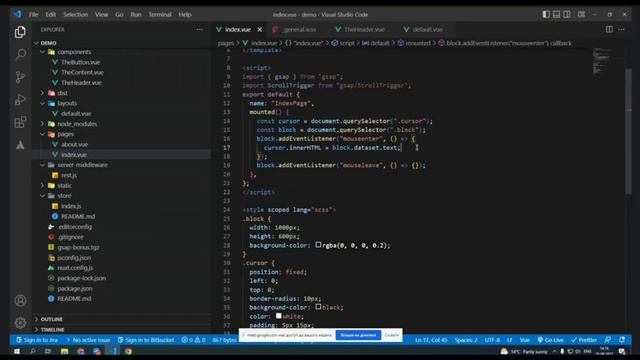Toggle primary side bar layout icon

pos(546,14)
